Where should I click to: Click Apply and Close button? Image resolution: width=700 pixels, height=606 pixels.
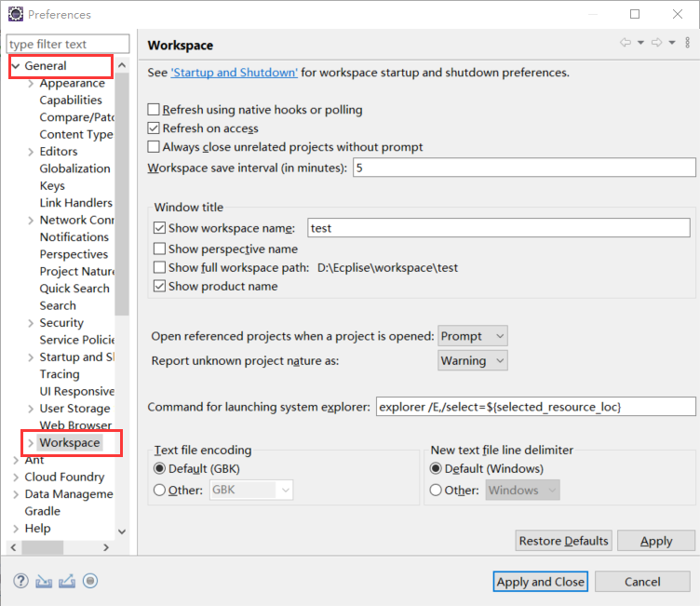[x=540, y=582]
